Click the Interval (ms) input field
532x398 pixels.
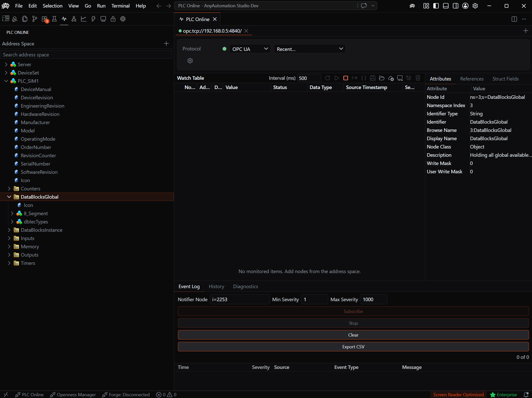coord(309,78)
